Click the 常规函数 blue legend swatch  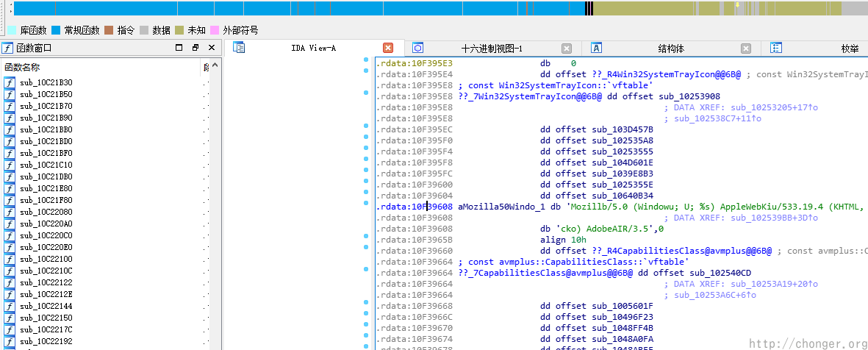click(55, 30)
